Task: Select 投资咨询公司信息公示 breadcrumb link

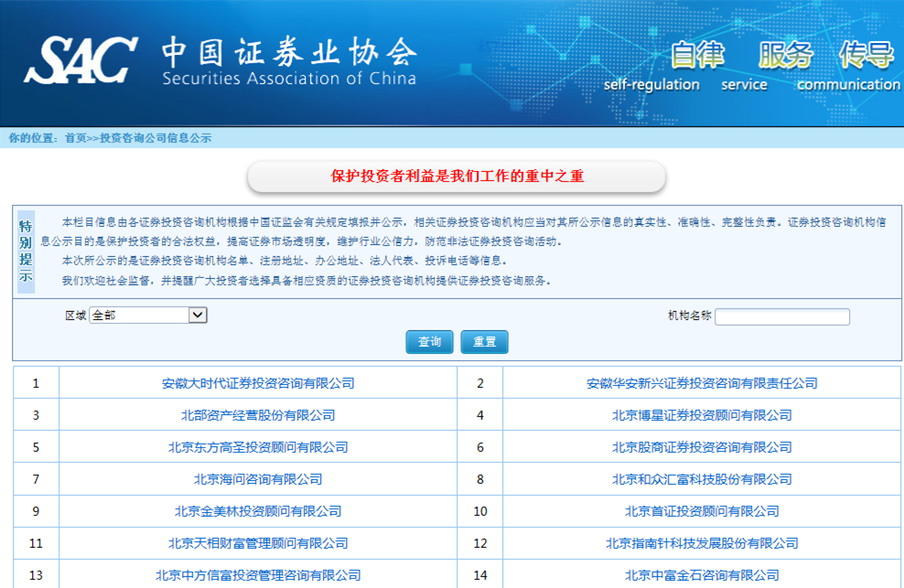Action: click(x=155, y=138)
